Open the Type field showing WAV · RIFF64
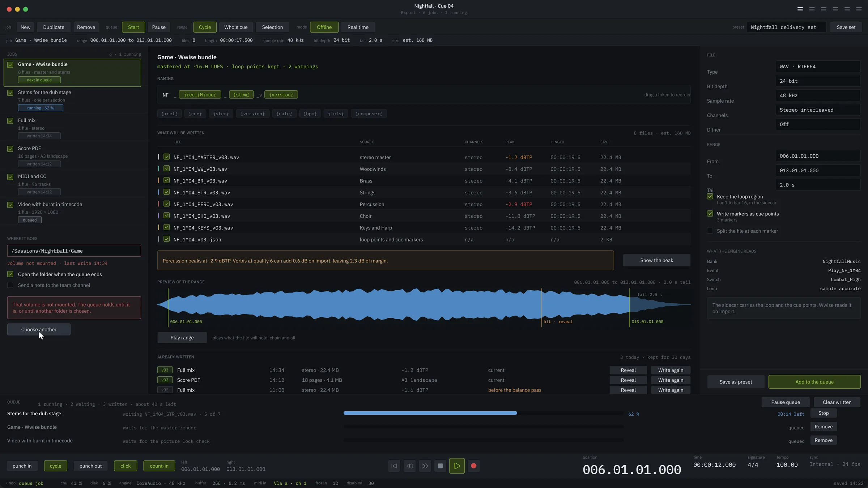The image size is (868, 488). [x=818, y=67]
